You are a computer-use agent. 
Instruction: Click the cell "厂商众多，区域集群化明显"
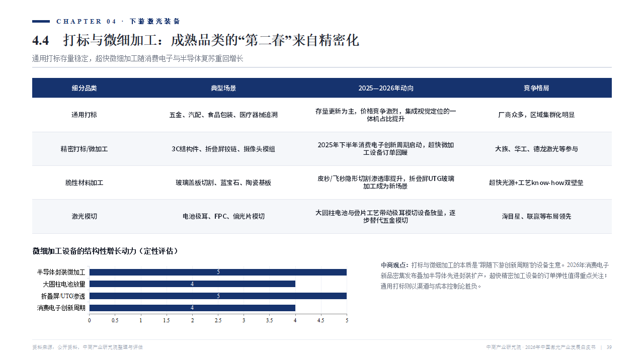tap(536, 115)
